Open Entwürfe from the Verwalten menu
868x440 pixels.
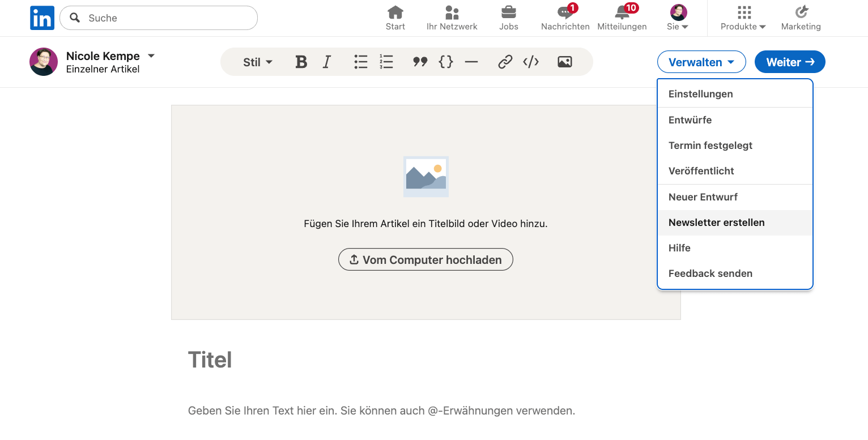coord(690,119)
